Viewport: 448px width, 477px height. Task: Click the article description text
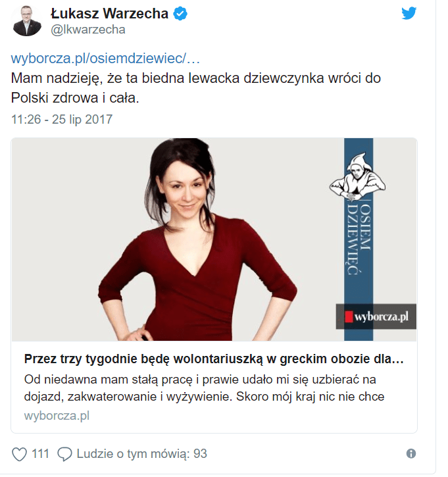(x=204, y=388)
